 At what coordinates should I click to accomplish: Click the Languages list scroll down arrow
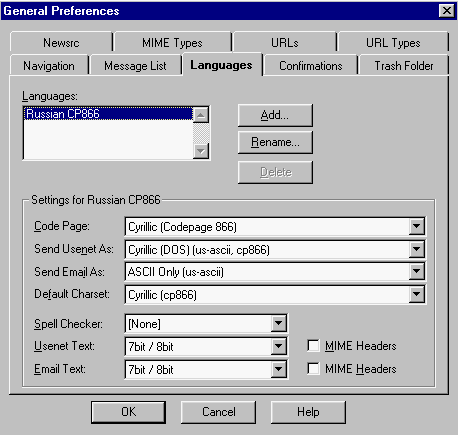pyautogui.click(x=201, y=151)
